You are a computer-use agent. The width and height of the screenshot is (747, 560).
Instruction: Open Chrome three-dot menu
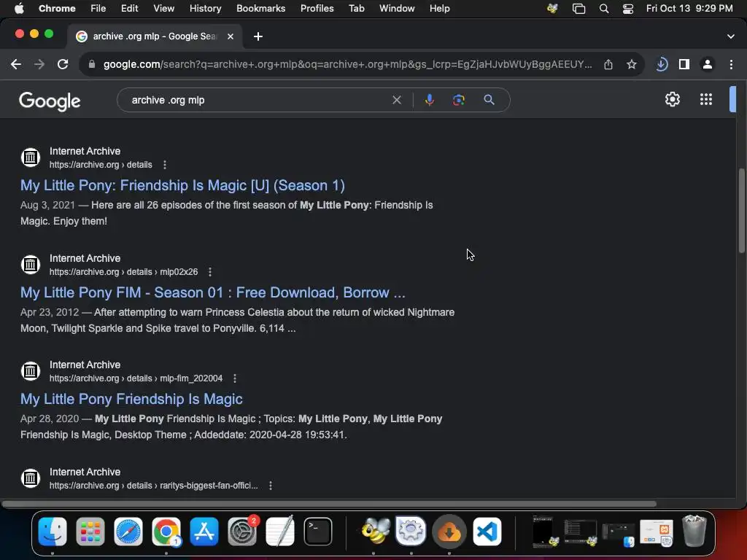tap(731, 64)
